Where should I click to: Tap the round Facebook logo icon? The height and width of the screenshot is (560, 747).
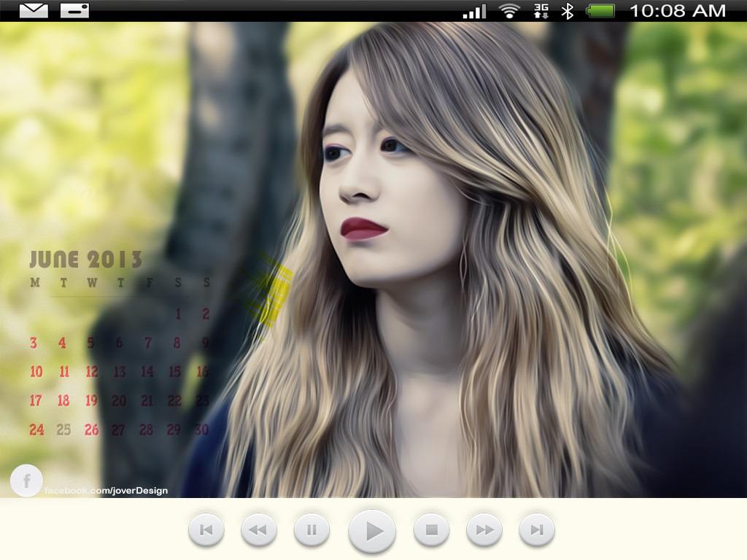pos(27,481)
